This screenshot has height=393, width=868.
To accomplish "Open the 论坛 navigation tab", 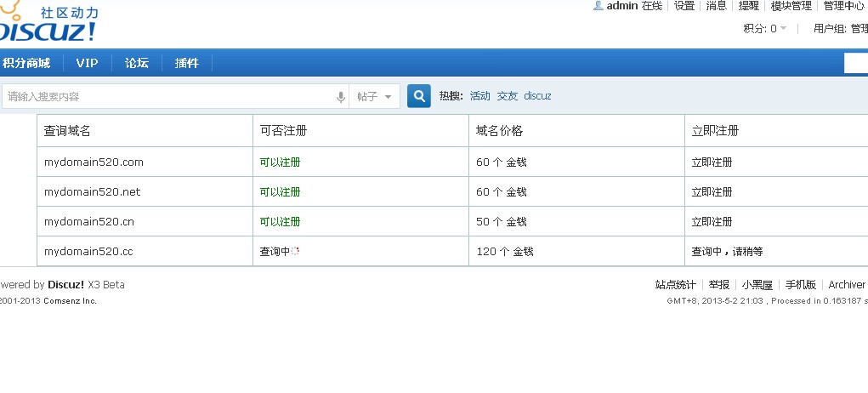I will click(x=137, y=63).
